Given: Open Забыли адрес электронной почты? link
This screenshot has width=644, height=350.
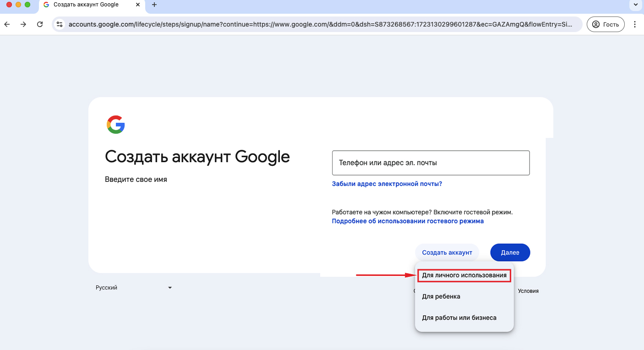Looking at the screenshot, I should (387, 184).
